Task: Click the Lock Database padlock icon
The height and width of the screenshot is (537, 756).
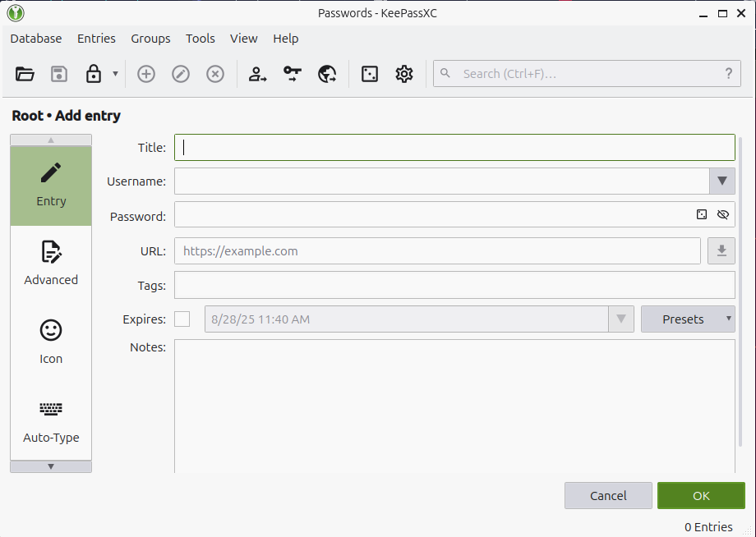Action: (x=94, y=74)
